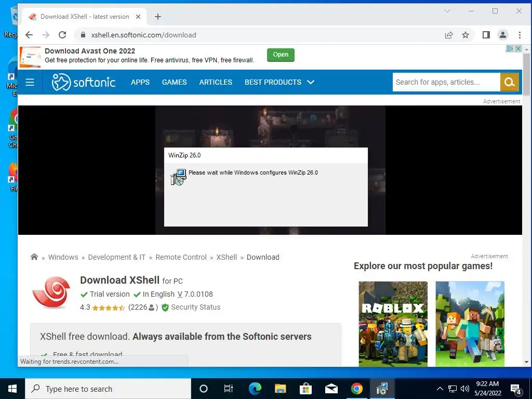The image size is (532, 399).
Task: Close the Download XShell tab
Action: [x=138, y=17]
